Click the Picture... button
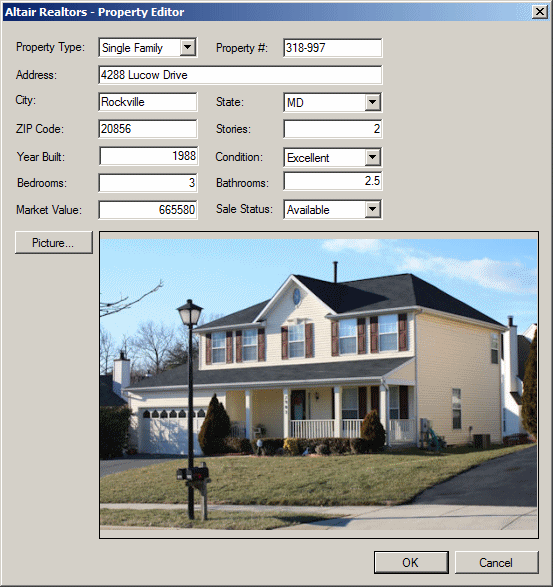Screen dimensions: 553x587 click(x=54, y=243)
